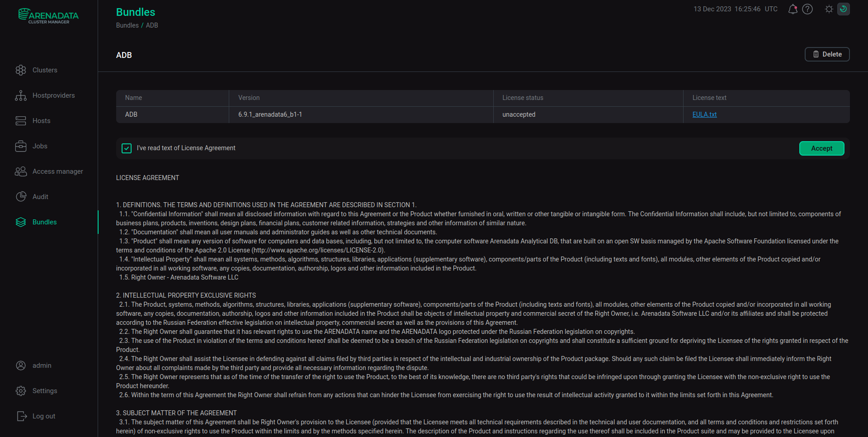
Task: Click version 6.9.1_arenadata6_b1-1 cell
Action: click(x=361, y=114)
